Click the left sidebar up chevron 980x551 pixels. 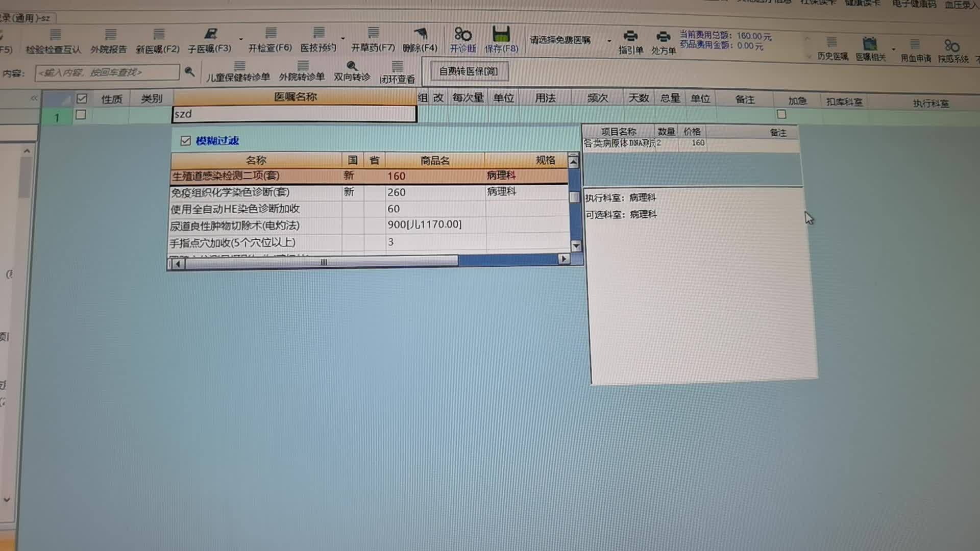[27, 151]
